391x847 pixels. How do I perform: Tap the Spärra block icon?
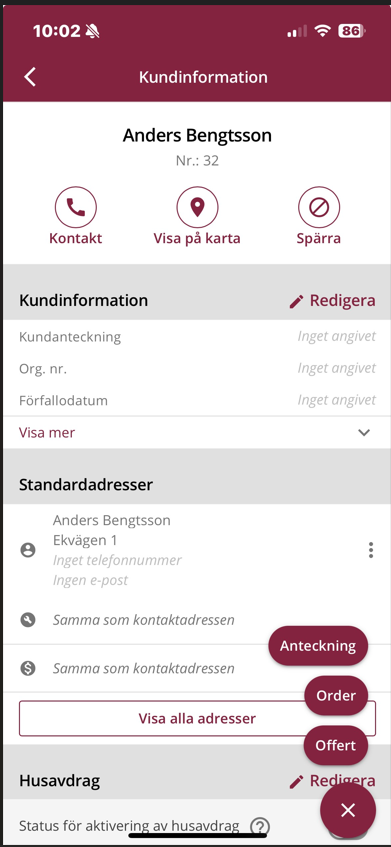coord(319,207)
